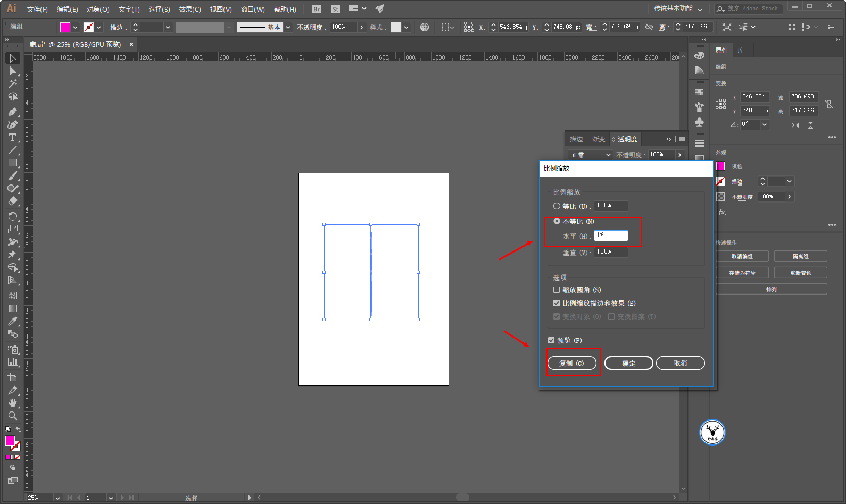Screen dimensions: 846x504
Task: Expand the zoom level 25% dropdown
Action: tap(57, 498)
